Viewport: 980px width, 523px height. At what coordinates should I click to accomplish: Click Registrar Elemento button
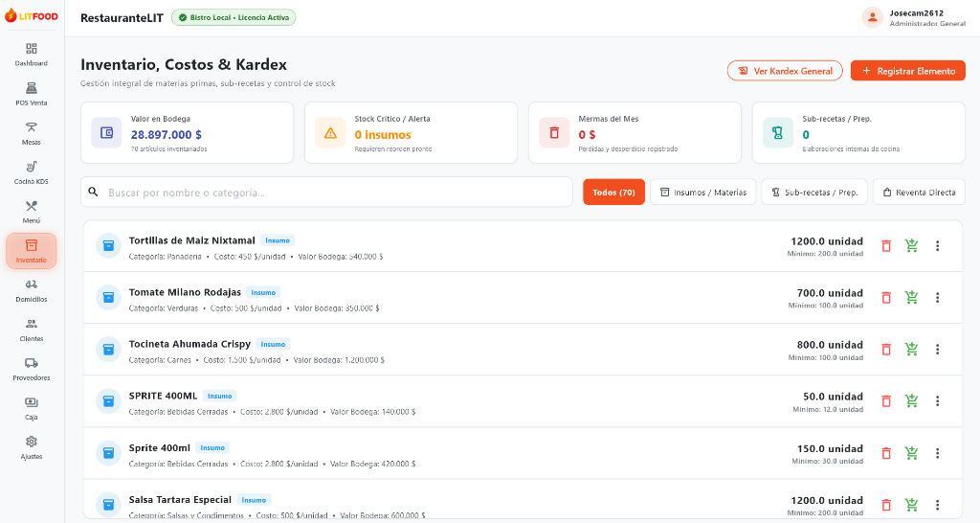click(x=907, y=71)
